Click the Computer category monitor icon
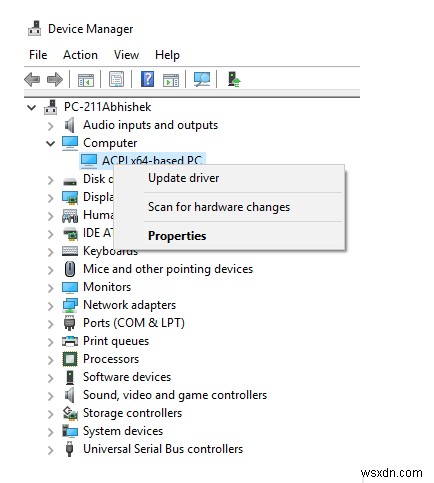 [70, 143]
